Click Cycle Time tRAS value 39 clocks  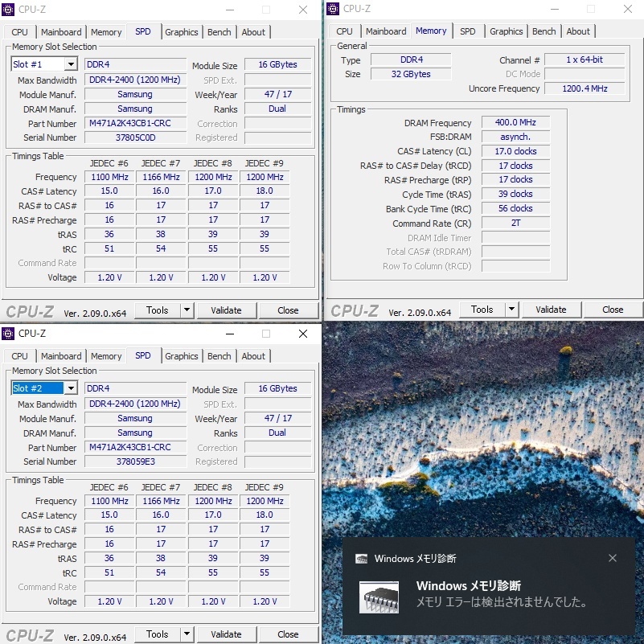[x=516, y=194]
